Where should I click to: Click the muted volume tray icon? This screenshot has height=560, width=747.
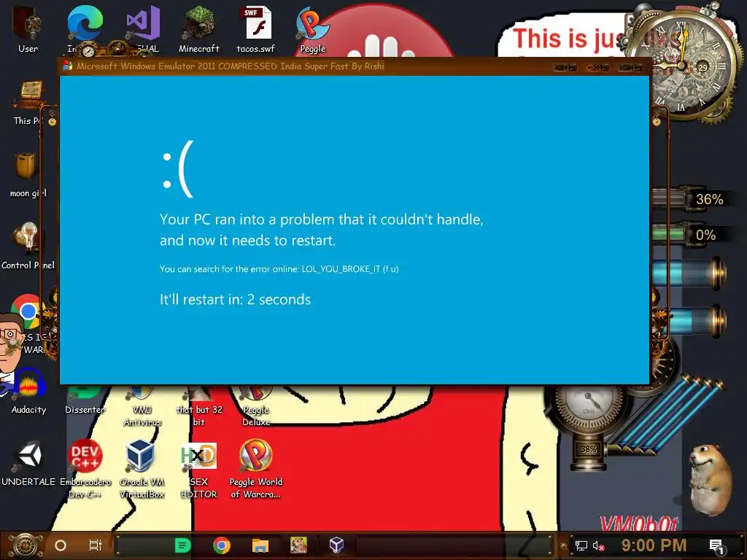click(598, 545)
